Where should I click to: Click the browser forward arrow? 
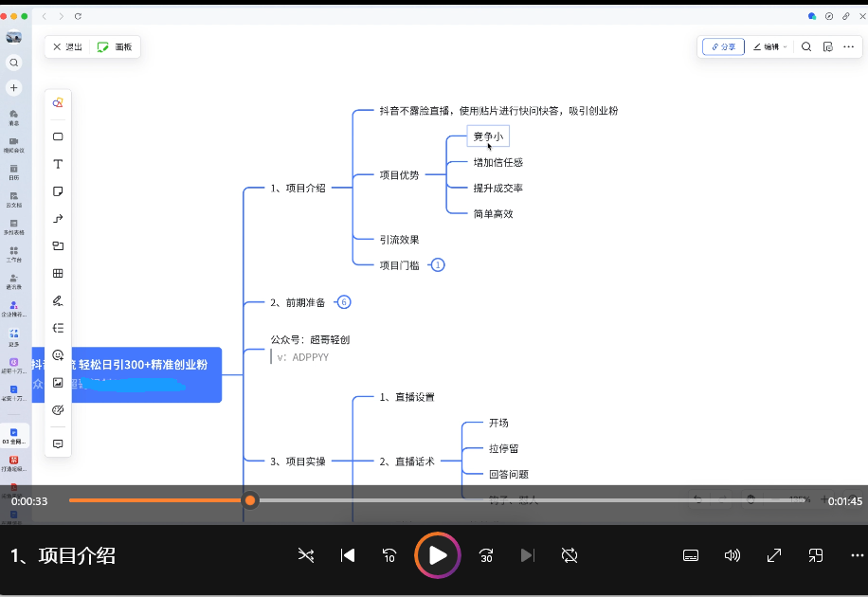(61, 17)
